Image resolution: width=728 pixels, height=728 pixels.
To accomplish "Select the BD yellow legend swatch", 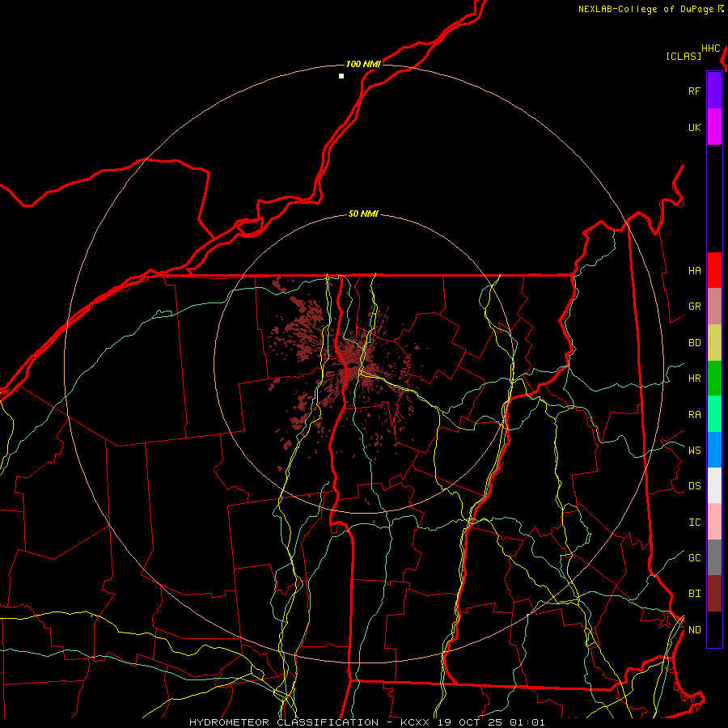I will click(x=714, y=343).
